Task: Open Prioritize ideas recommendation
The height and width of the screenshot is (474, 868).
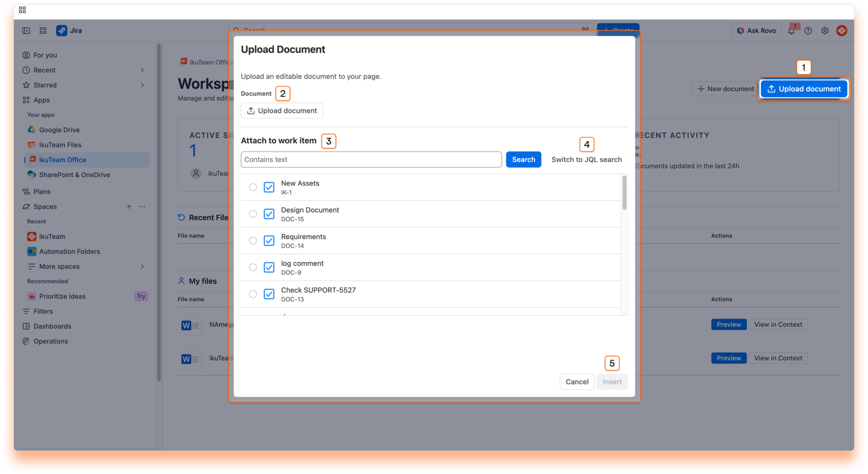Action: (x=62, y=296)
